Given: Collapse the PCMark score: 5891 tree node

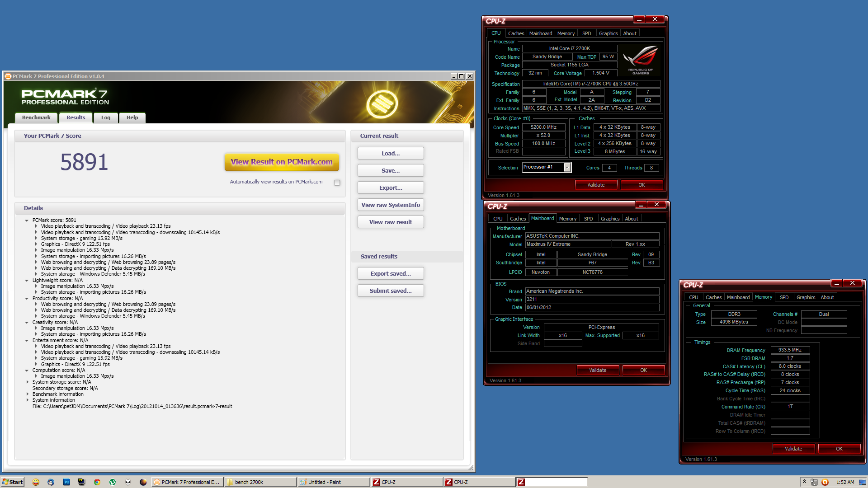Looking at the screenshot, I should [27, 221].
